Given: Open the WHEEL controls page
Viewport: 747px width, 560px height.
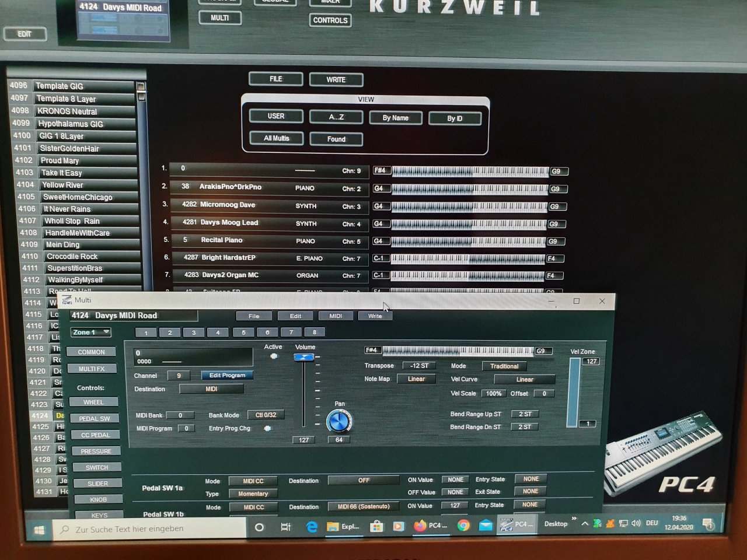Looking at the screenshot, I should click(93, 402).
